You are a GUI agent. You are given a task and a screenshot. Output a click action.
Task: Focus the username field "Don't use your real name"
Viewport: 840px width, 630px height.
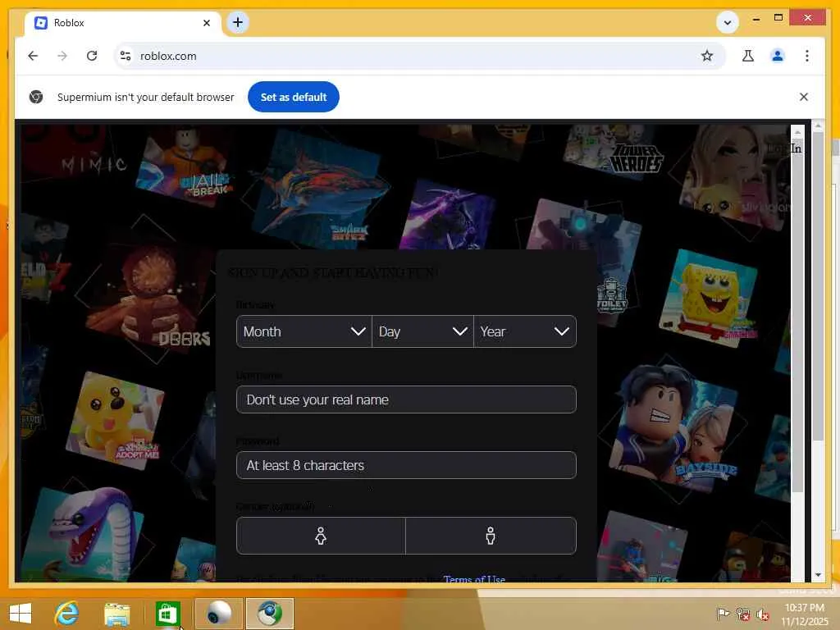406,399
